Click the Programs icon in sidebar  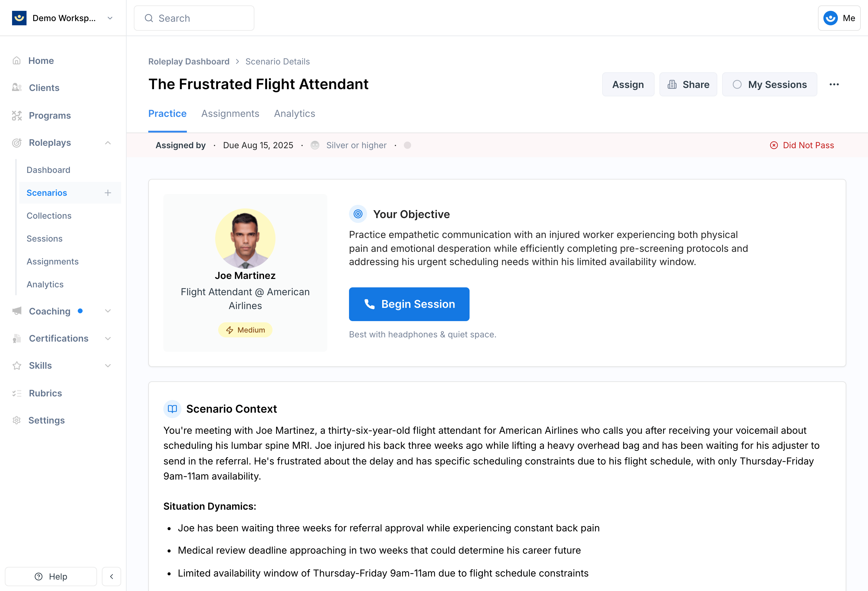(x=17, y=115)
